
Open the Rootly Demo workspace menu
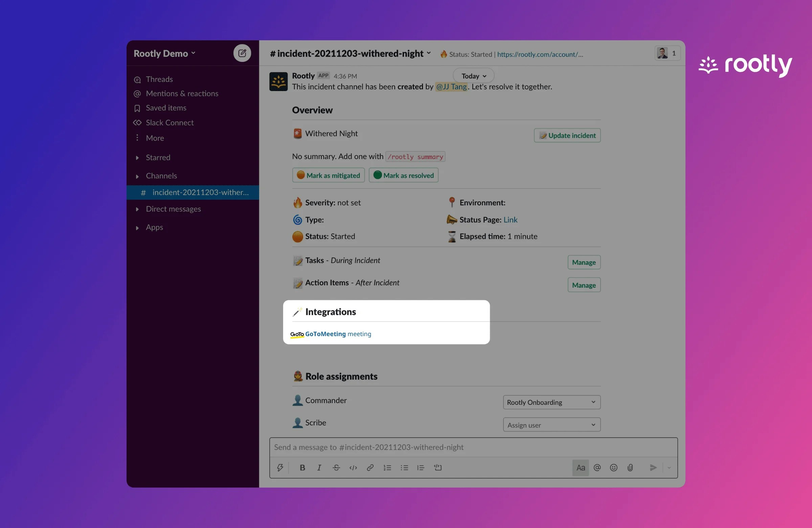pos(164,53)
